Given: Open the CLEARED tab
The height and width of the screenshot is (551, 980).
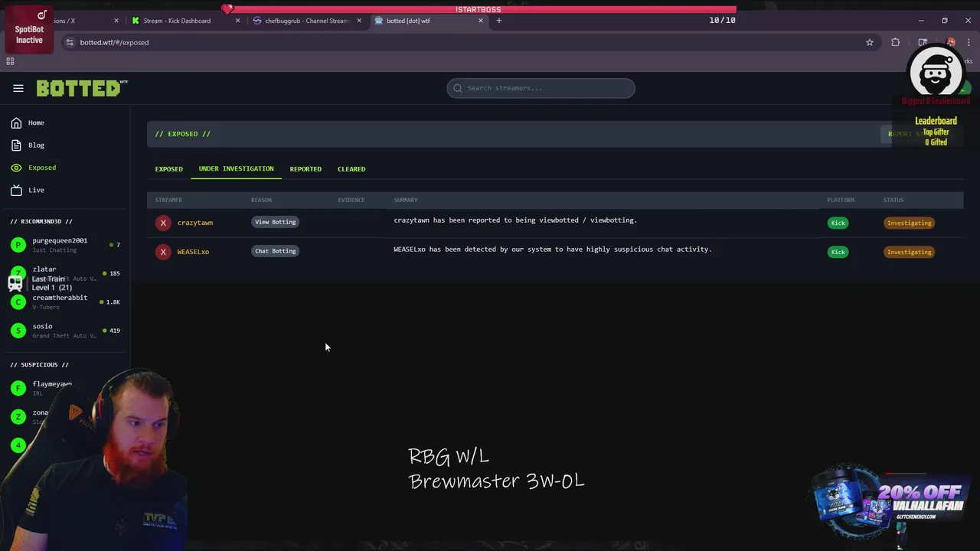Looking at the screenshot, I should coord(351,169).
